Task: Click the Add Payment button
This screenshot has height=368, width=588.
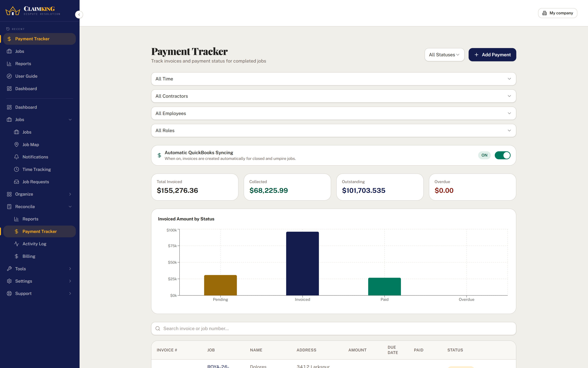Action: pos(492,55)
